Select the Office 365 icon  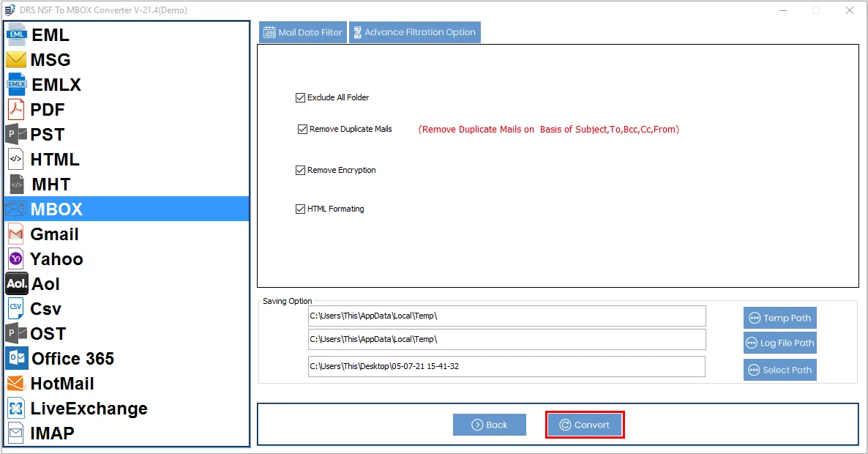point(17,358)
